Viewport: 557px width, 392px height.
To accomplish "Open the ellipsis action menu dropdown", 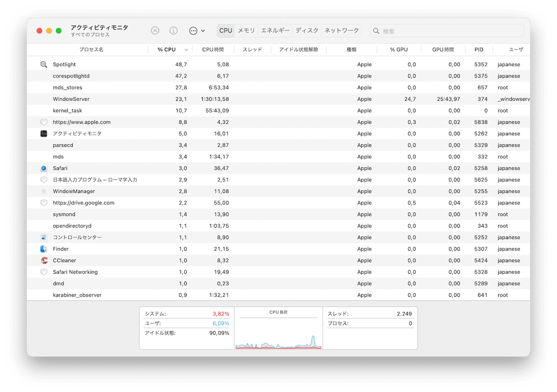I will click(x=197, y=31).
